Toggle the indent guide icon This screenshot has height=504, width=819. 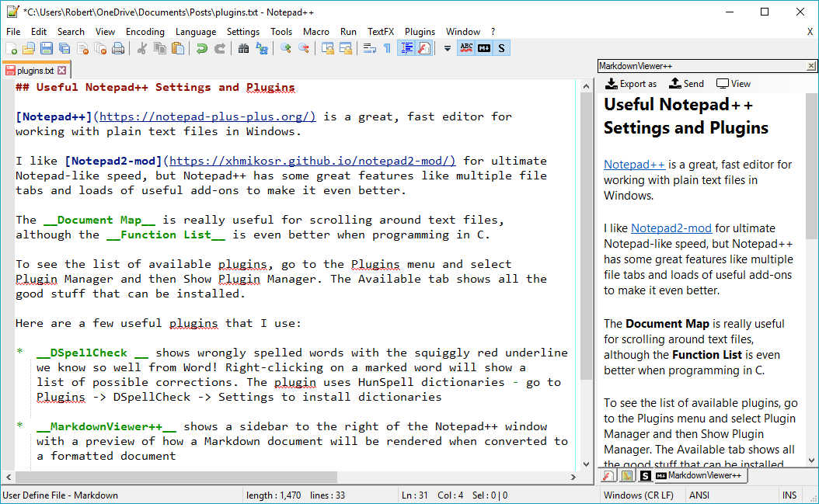coord(406,49)
